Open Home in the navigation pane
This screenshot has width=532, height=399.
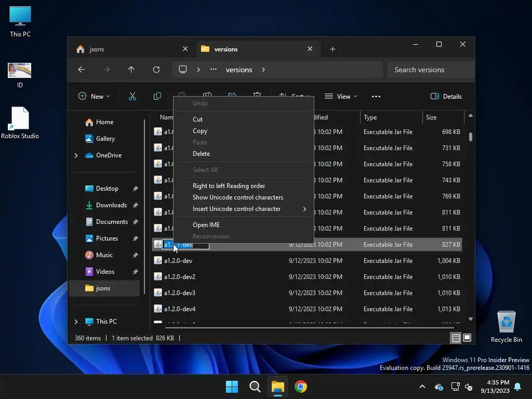tap(104, 122)
